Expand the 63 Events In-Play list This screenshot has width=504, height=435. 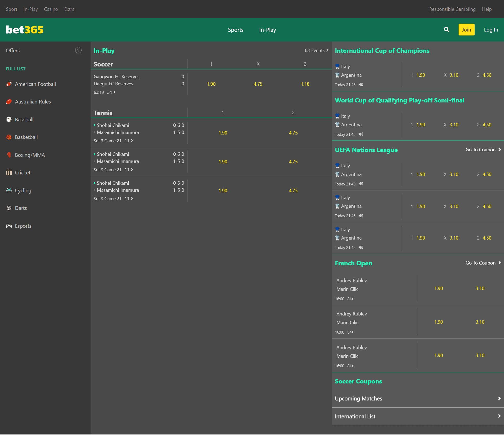point(317,50)
